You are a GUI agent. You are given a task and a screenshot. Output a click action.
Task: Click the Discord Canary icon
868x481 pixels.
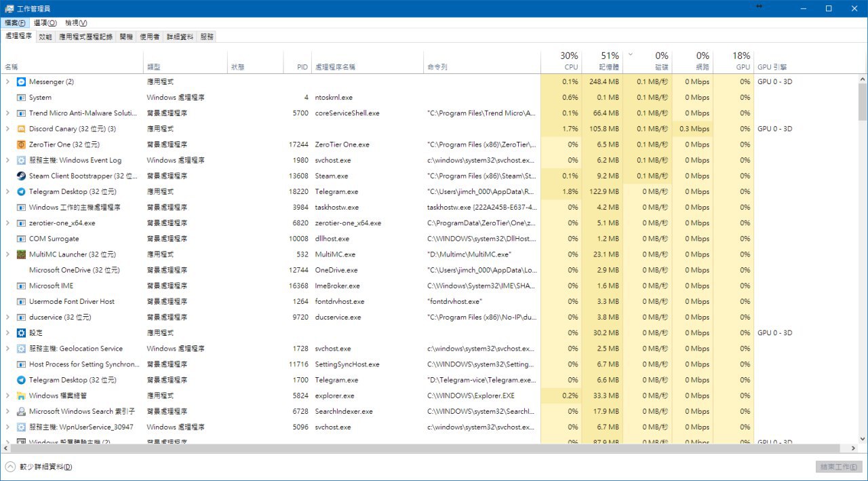(21, 129)
